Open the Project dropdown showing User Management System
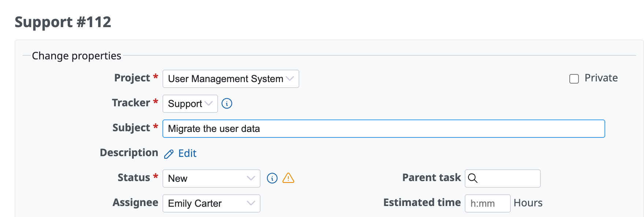Viewport: 644px width, 217px height. coord(231,79)
